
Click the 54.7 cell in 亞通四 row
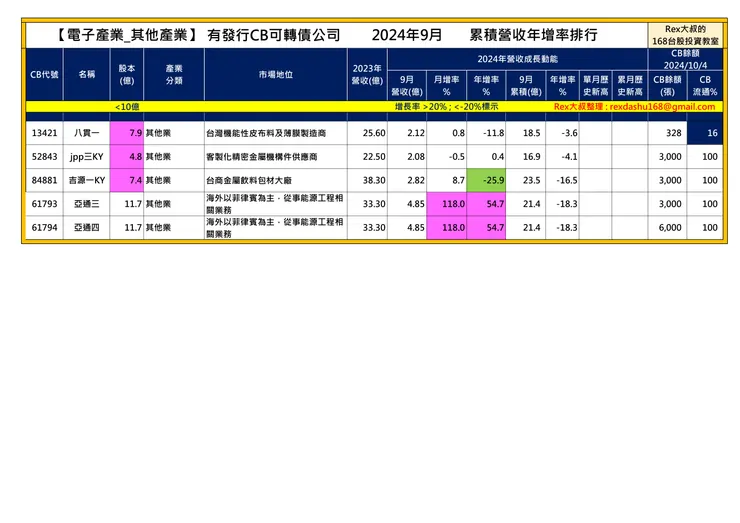[x=486, y=228]
